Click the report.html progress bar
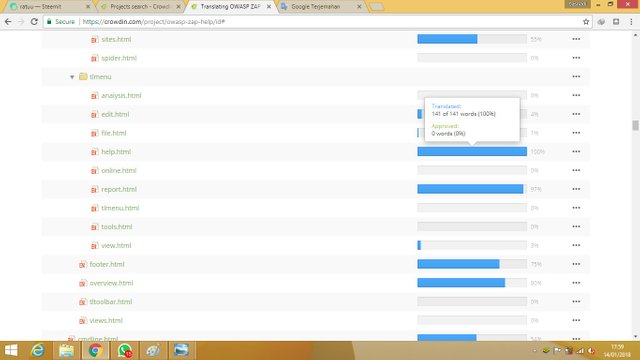This screenshot has height=360, width=640. point(472,189)
